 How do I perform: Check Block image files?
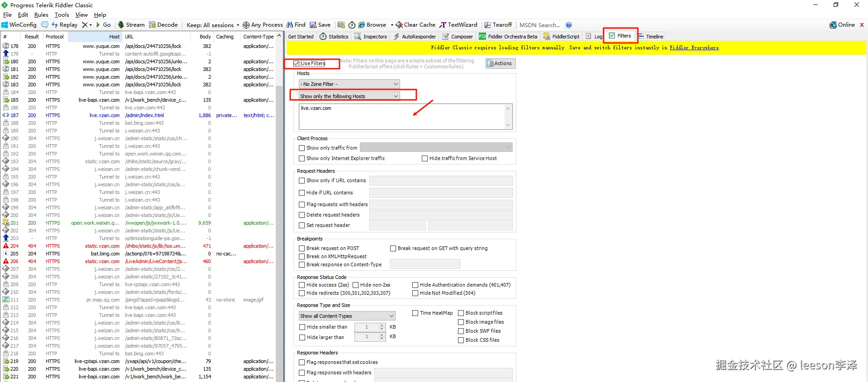click(x=461, y=322)
